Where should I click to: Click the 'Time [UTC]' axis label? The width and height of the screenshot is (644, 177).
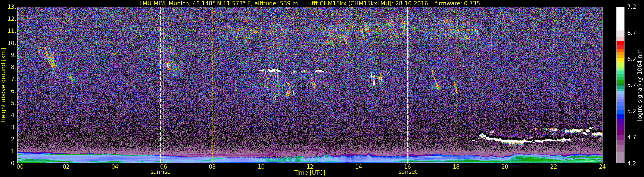tap(310, 173)
